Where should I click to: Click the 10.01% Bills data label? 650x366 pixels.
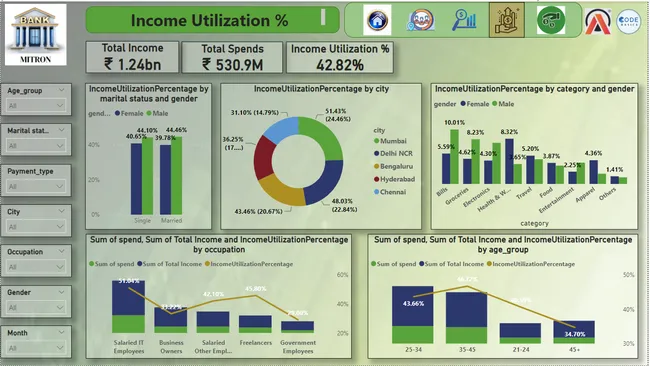click(x=454, y=123)
